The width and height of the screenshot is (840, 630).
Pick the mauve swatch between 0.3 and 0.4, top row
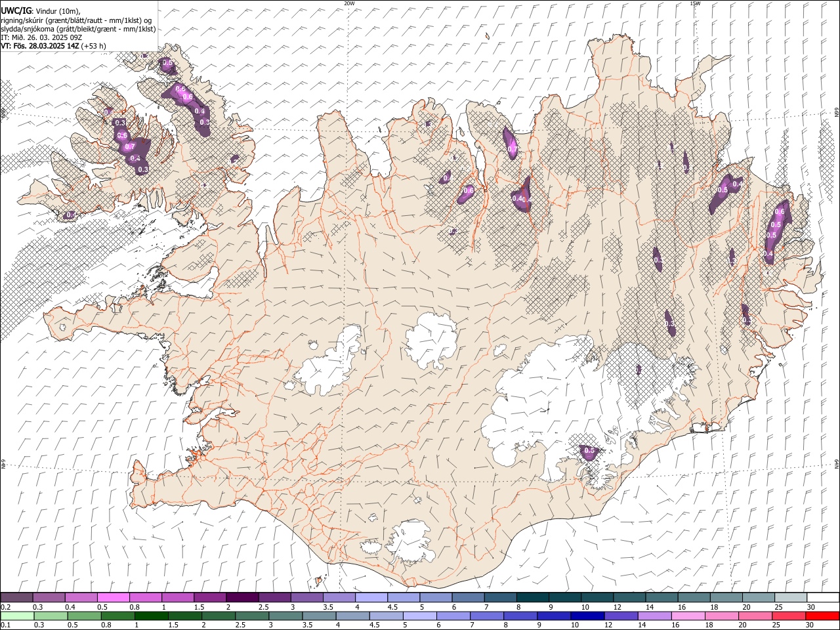(x=49, y=598)
